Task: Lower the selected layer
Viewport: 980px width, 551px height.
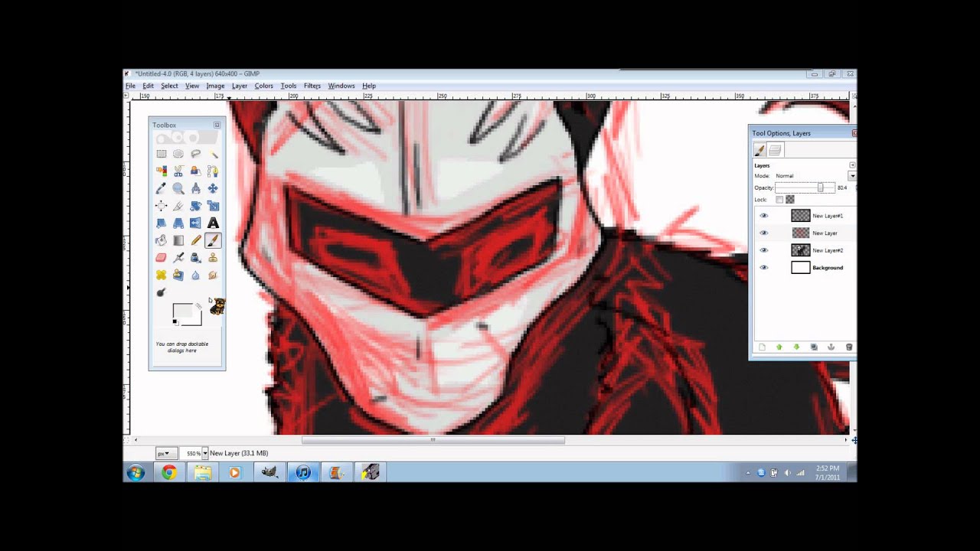Action: click(x=797, y=347)
